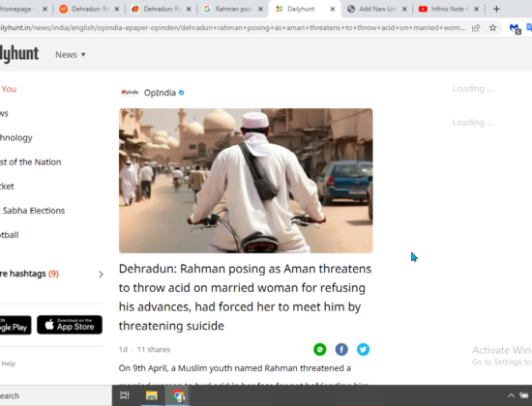Close the Add New List tab
The image size is (532, 406).
coord(404,9)
